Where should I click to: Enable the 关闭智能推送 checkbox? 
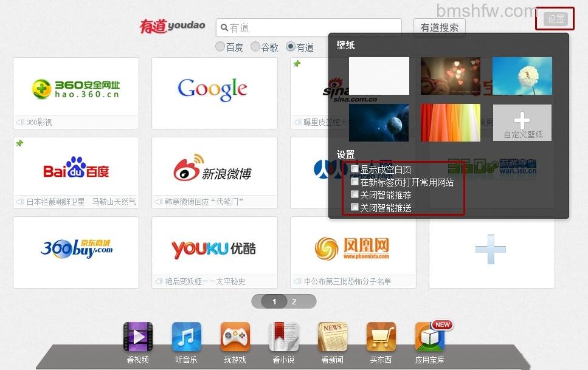355,207
